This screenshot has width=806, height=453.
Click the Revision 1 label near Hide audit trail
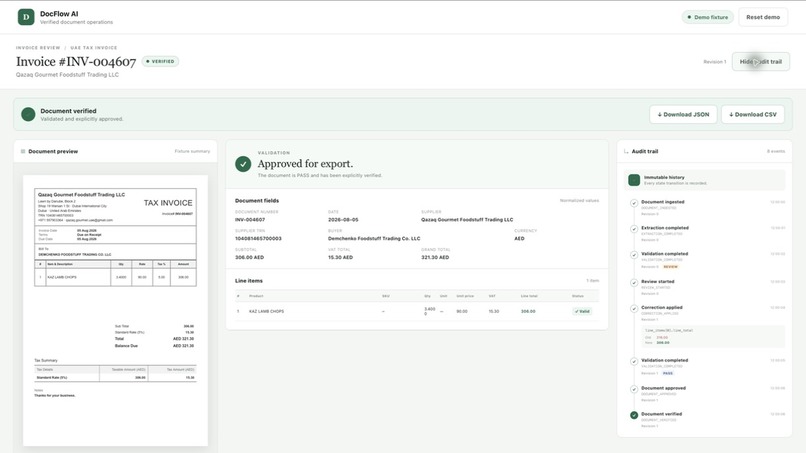[x=715, y=62]
